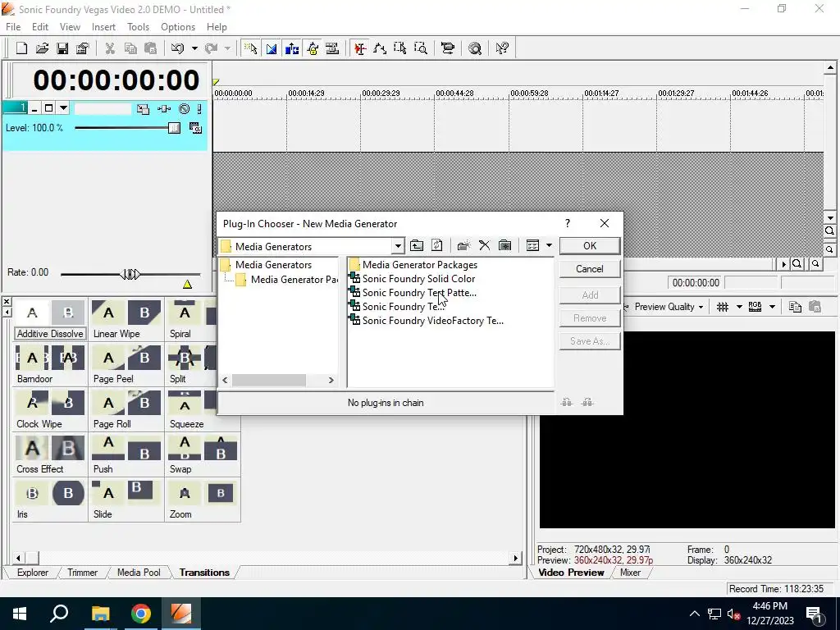
Task: Toggle Lock Envelopes to Events button
Action: click(x=313, y=48)
